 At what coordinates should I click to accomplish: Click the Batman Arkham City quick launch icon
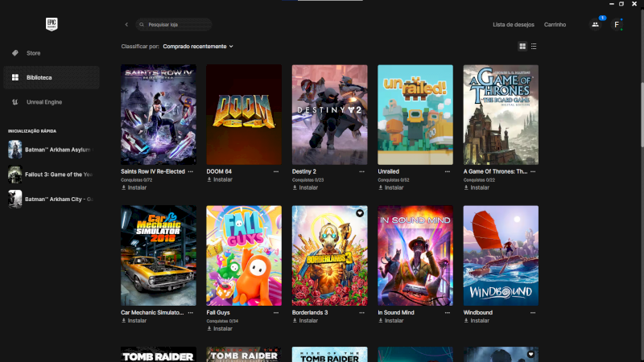pyautogui.click(x=15, y=199)
